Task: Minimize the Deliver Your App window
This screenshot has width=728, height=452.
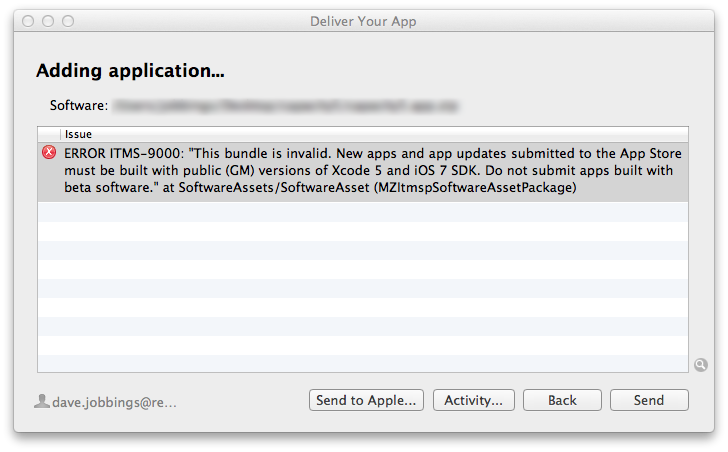Action: pos(48,21)
